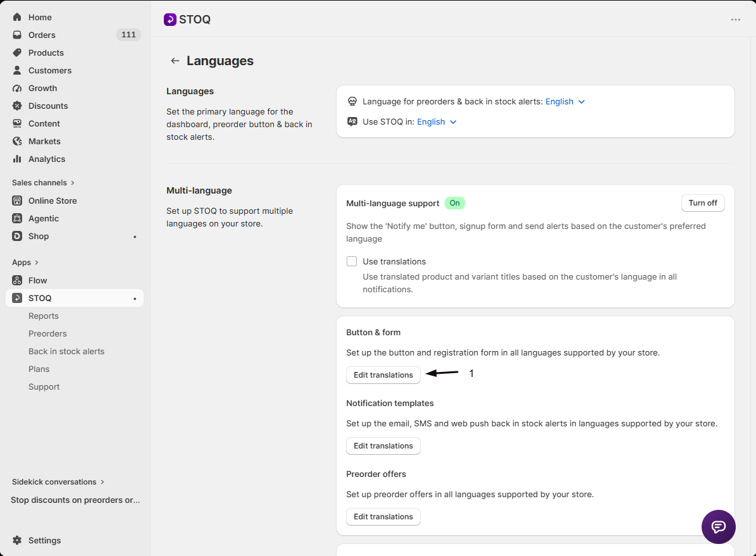Click the green On status badge
Viewport: 756px width, 556px height.
[x=455, y=203]
